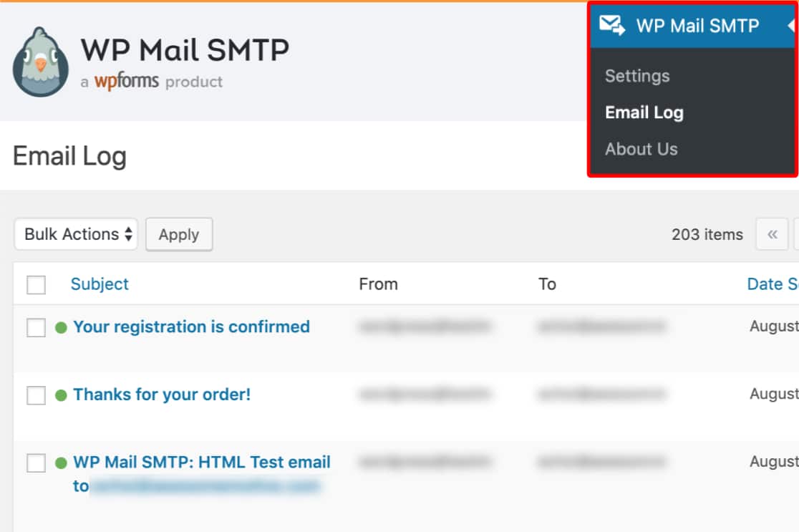Click the WP Mail SMTP envelope icon
Image resolution: width=799 pixels, height=532 pixels.
(x=611, y=24)
